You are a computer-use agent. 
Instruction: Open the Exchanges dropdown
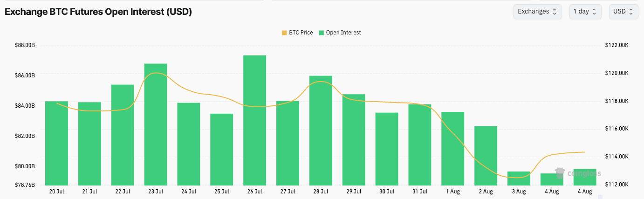tap(536, 12)
